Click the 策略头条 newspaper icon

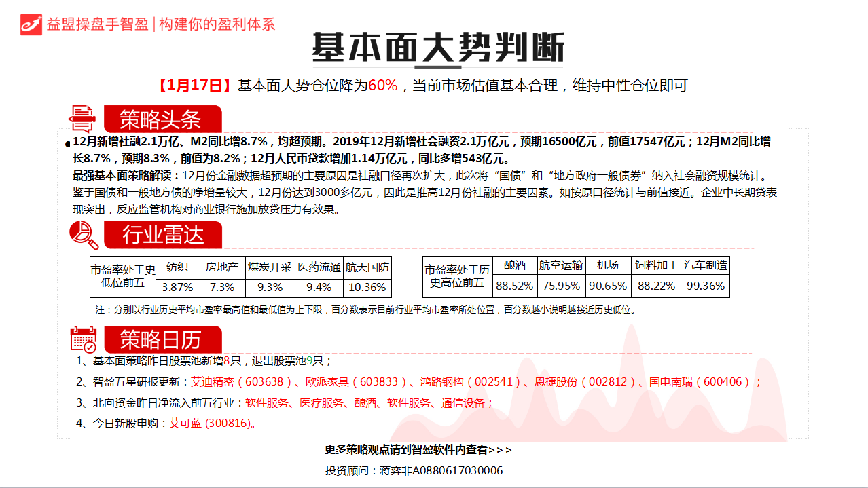point(84,119)
